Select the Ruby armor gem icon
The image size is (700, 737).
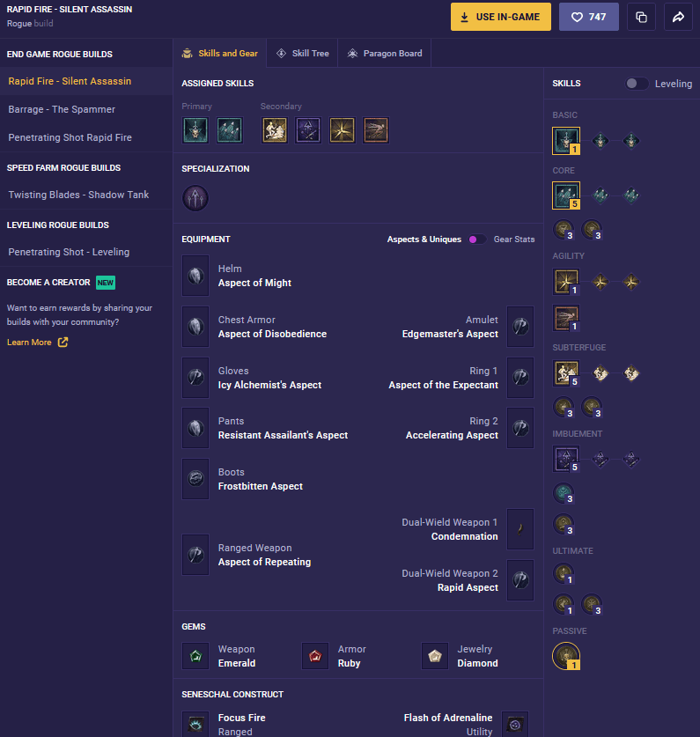315,656
